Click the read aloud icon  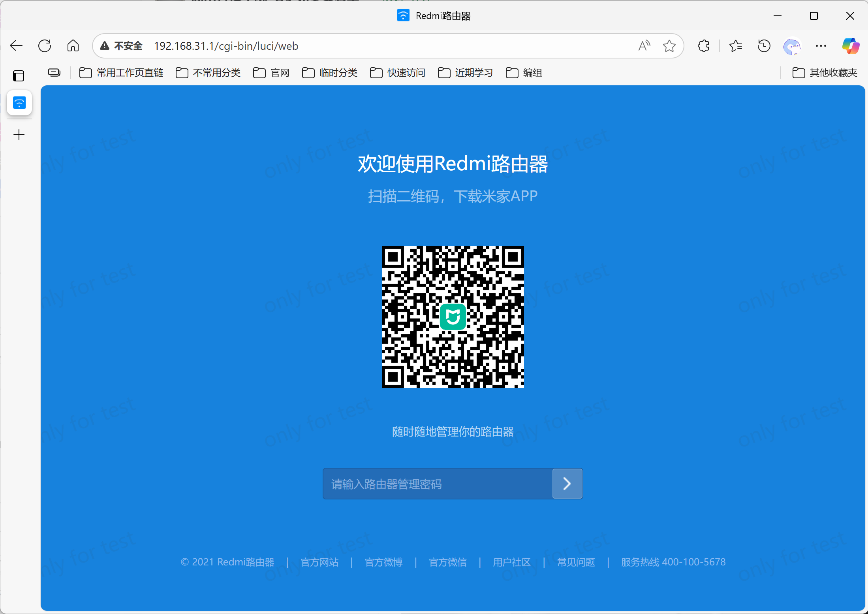(x=644, y=46)
